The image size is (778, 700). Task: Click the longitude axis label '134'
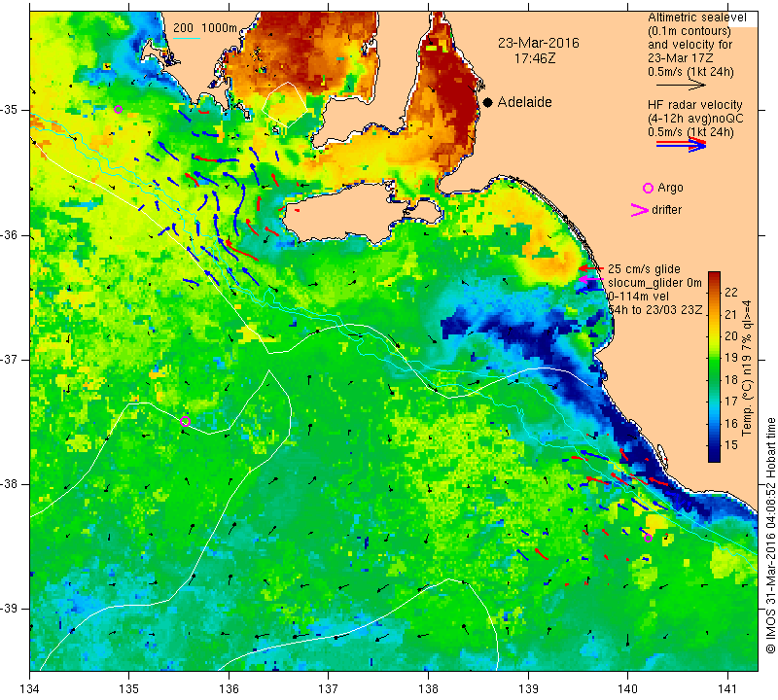pyautogui.click(x=30, y=688)
